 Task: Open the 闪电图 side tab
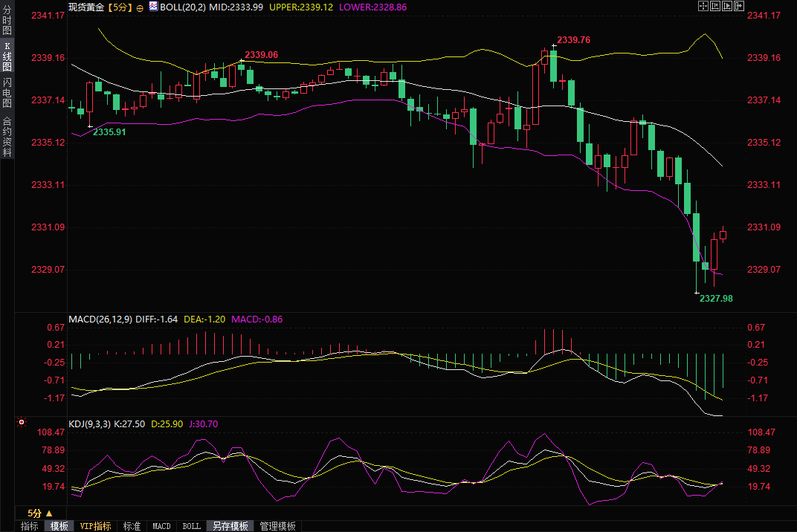coord(7,93)
